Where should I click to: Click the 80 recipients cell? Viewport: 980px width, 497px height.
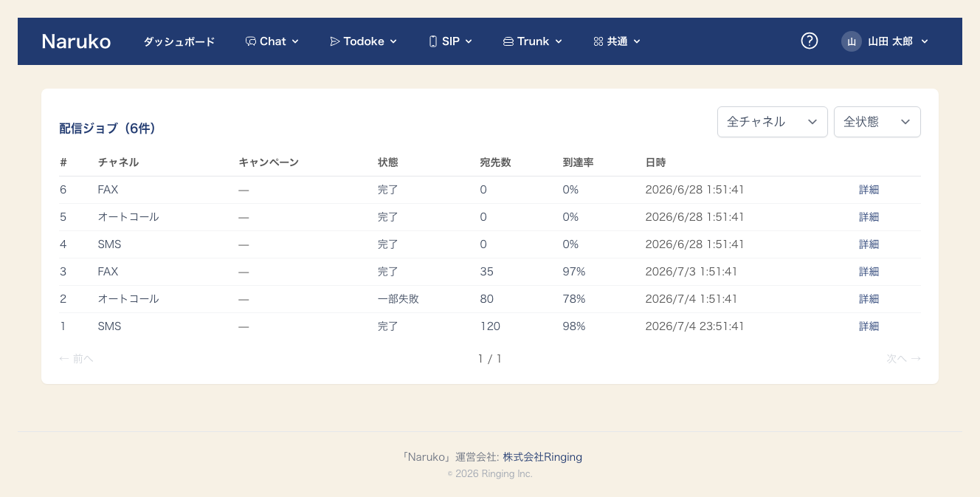coord(487,299)
